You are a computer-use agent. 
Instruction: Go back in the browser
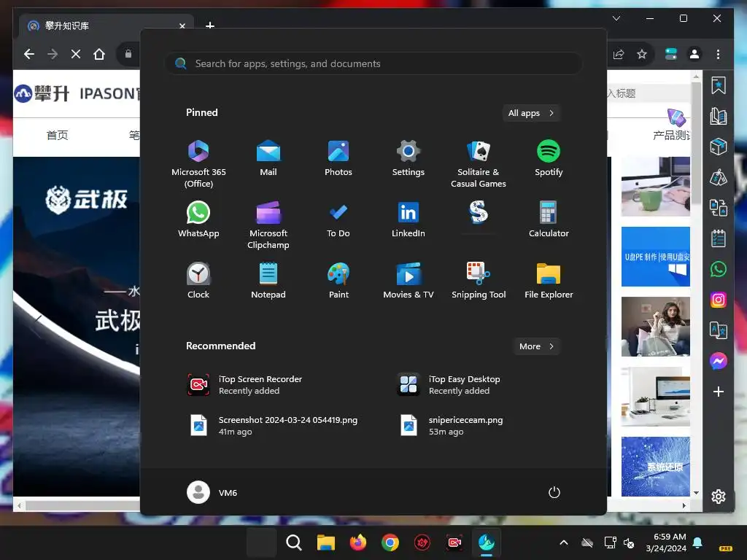pos(29,54)
